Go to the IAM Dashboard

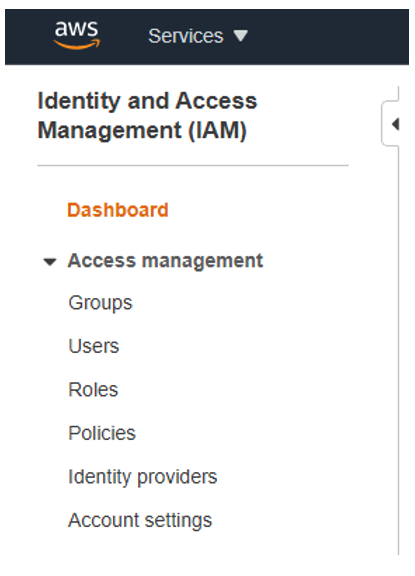[x=118, y=210]
